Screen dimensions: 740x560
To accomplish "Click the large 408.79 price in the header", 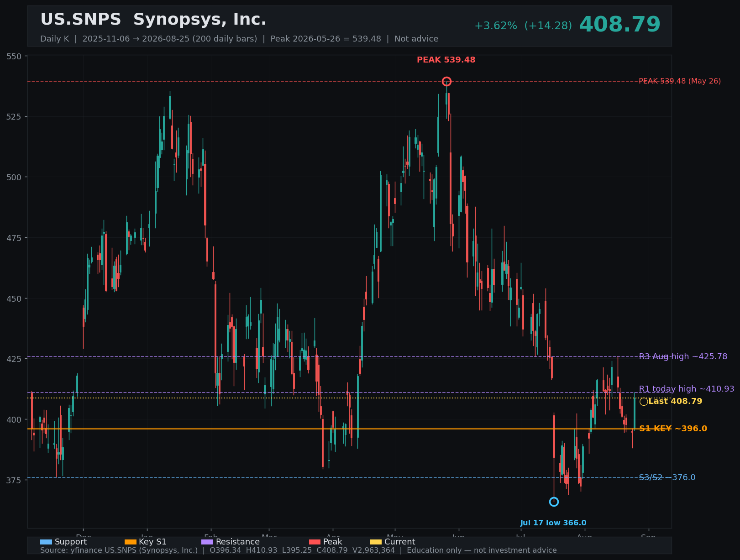I will pos(619,25).
